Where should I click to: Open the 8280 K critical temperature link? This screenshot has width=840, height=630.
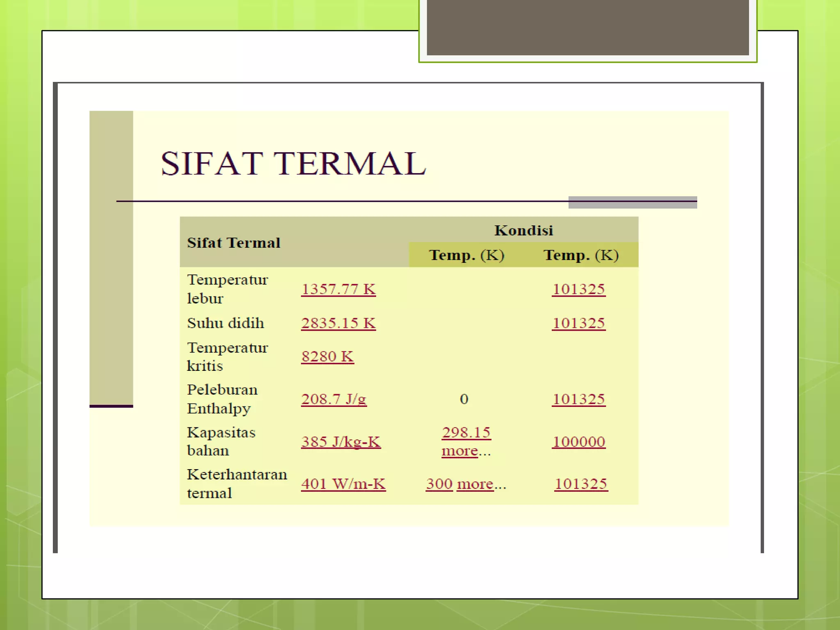327,356
